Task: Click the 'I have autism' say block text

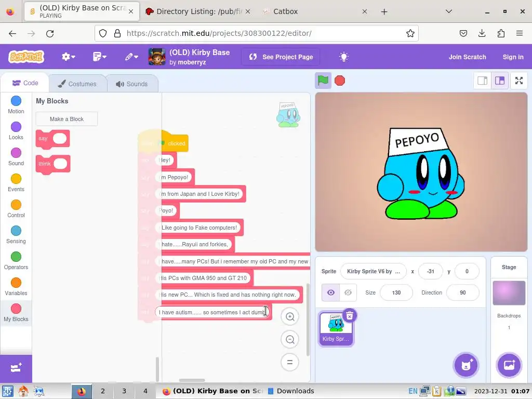Action: pos(211,312)
